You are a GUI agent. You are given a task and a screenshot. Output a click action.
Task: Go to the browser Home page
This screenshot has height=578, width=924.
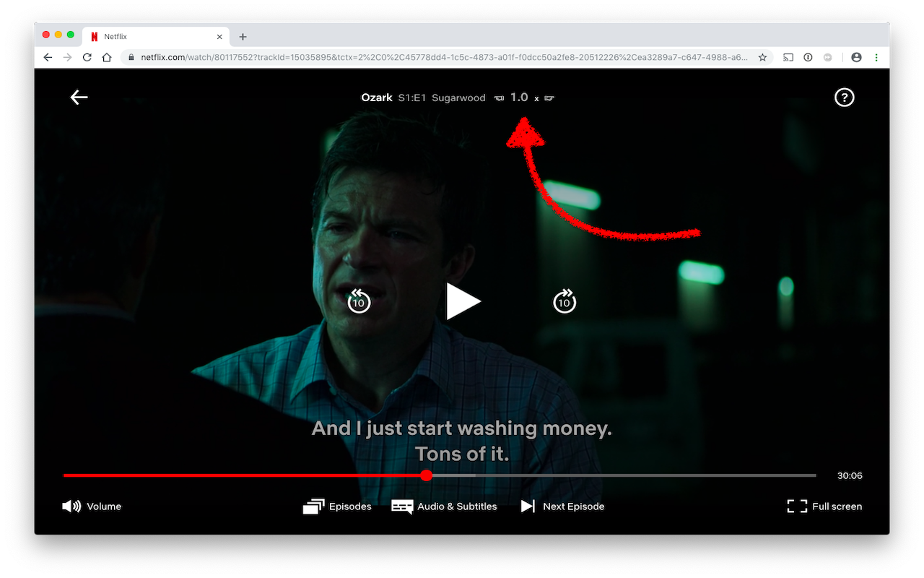[107, 57]
